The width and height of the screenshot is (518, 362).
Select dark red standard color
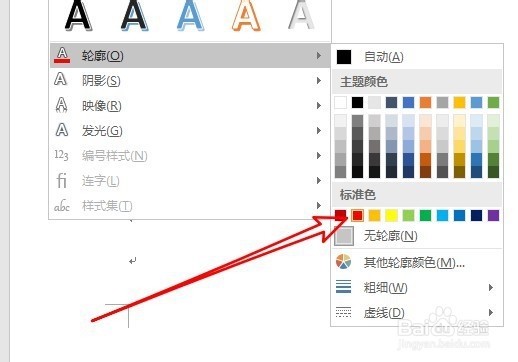point(340,215)
